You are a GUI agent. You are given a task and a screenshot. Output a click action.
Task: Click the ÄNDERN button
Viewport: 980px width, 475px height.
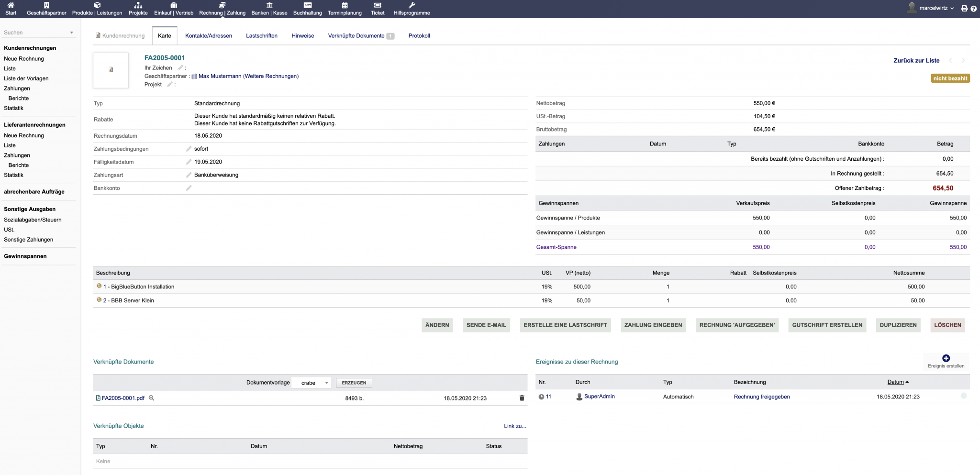coord(437,325)
